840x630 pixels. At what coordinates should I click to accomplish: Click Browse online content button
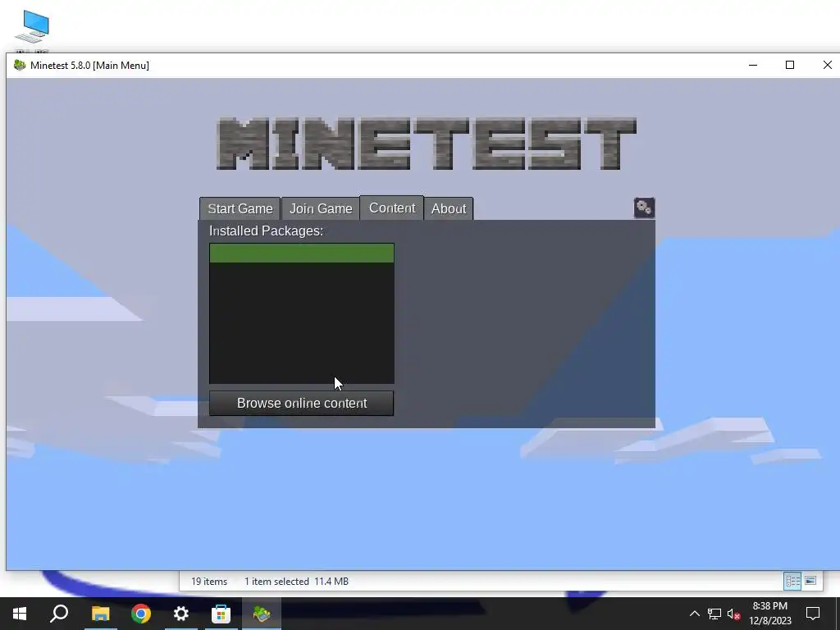(302, 403)
